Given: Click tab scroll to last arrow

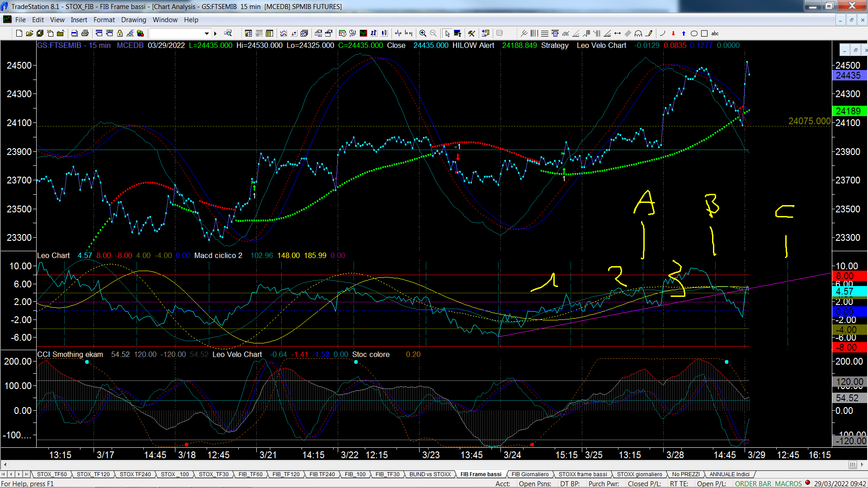Looking at the screenshot, I should click(x=26, y=474).
